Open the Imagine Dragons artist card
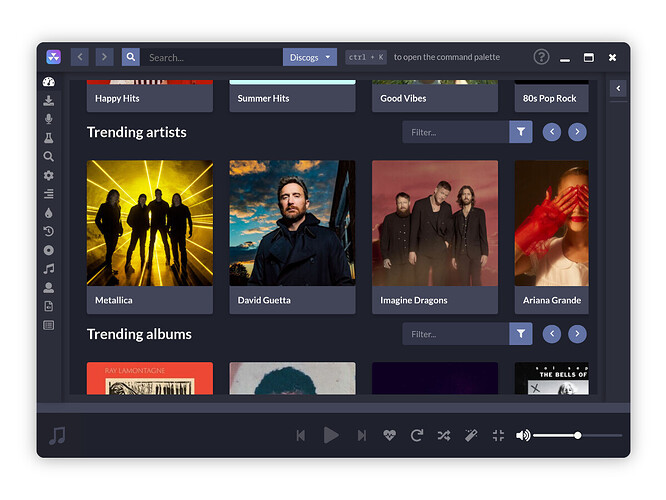 point(435,237)
